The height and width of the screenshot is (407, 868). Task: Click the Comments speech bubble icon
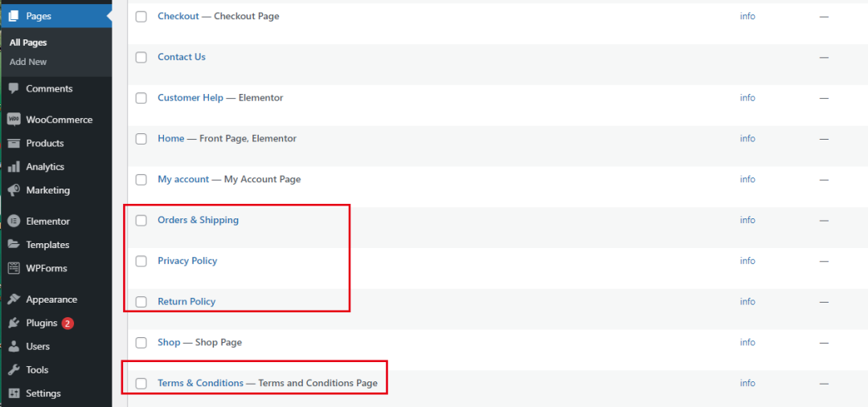(x=13, y=88)
